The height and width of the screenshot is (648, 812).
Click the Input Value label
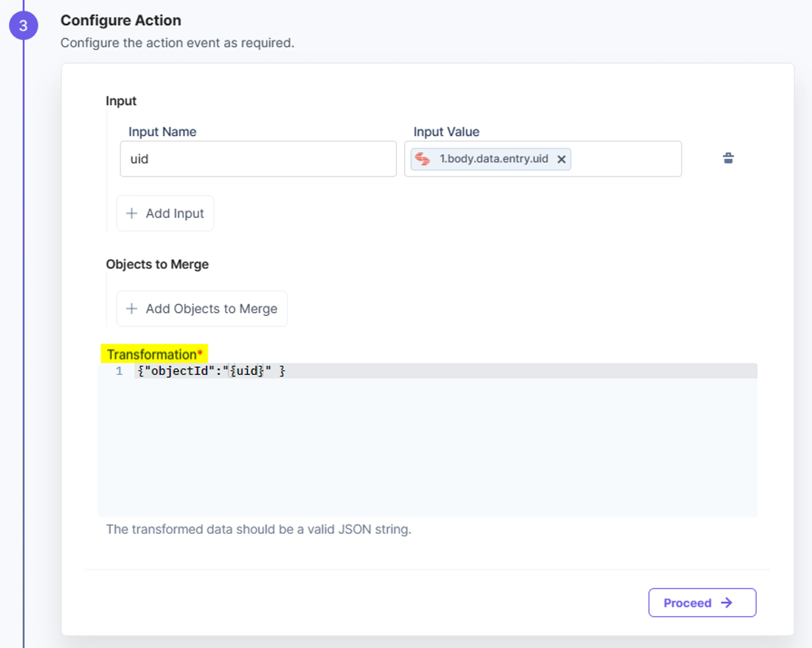click(x=446, y=131)
